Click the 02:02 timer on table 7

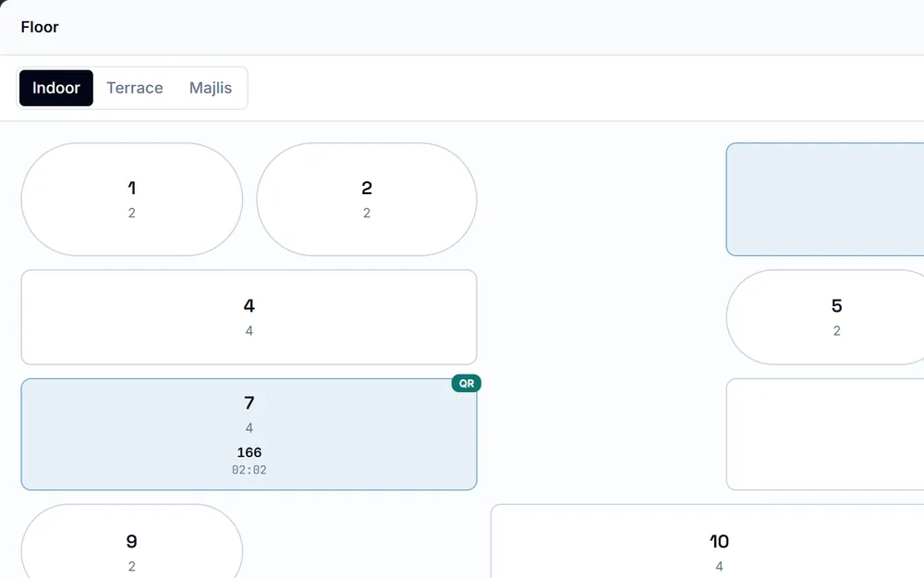(x=249, y=470)
